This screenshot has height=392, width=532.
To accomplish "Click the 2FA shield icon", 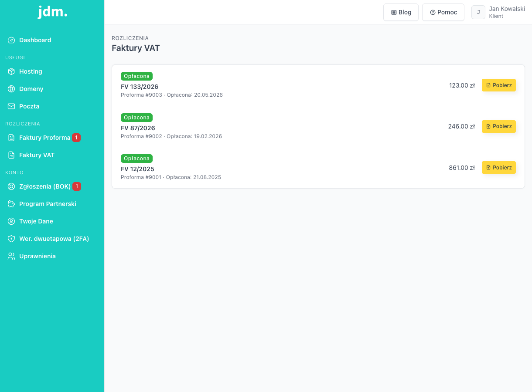I will pos(11,239).
